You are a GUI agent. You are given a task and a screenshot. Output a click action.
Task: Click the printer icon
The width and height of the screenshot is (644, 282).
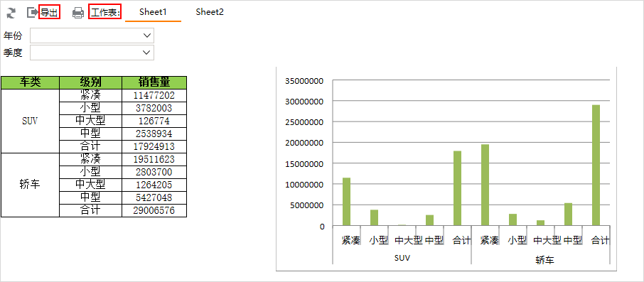[x=78, y=13]
